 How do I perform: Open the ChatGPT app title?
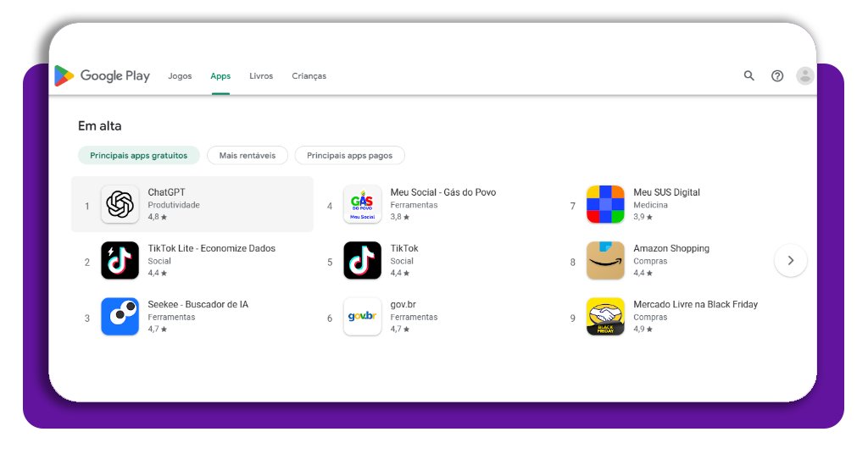pos(167,192)
